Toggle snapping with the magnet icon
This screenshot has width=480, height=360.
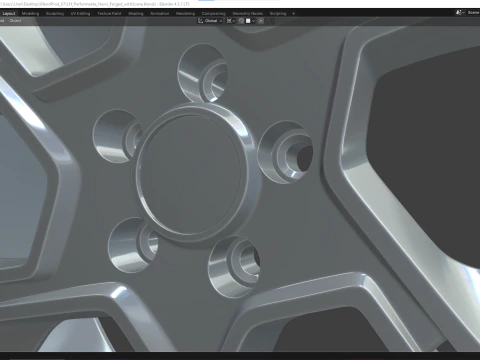pyautogui.click(x=241, y=21)
